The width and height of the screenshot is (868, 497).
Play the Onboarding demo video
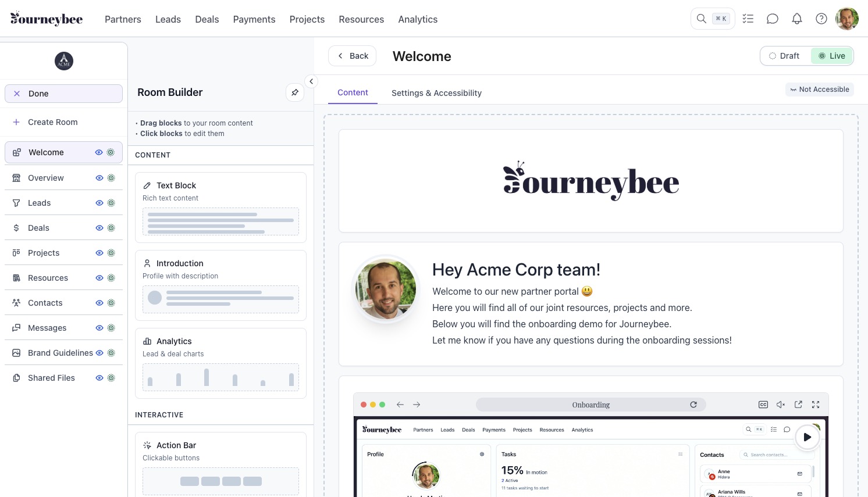point(807,437)
